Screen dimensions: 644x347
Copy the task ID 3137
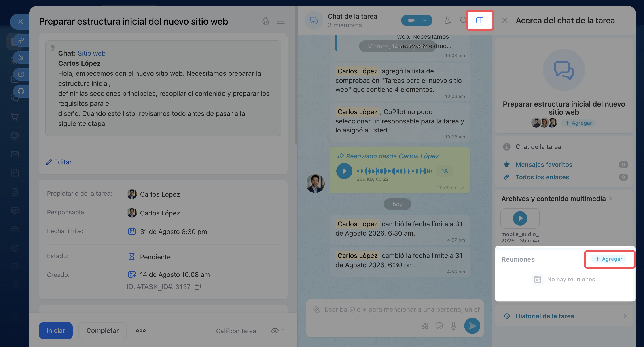197,287
